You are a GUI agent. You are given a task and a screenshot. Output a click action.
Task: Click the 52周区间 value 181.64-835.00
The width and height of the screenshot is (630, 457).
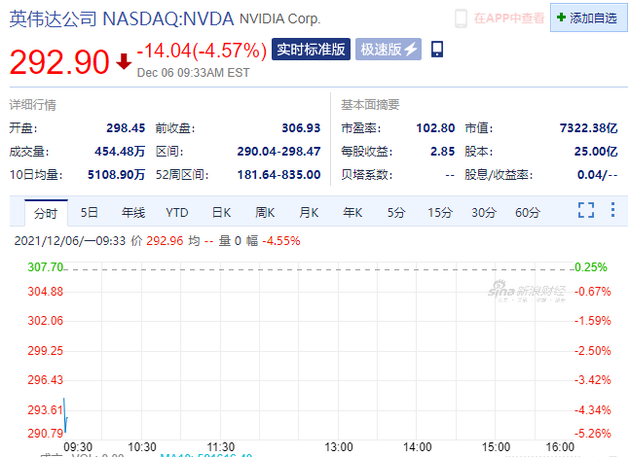(279, 175)
